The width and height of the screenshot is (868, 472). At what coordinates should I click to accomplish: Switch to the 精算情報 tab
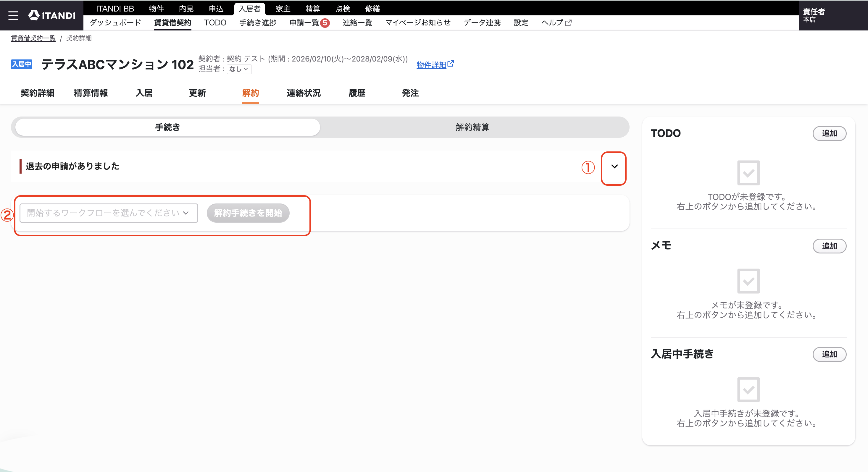[x=91, y=93]
